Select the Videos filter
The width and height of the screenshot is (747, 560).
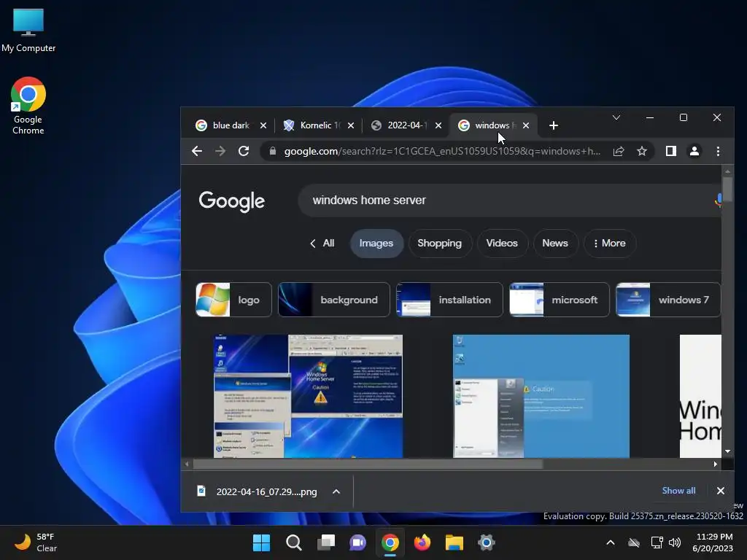pyautogui.click(x=502, y=244)
